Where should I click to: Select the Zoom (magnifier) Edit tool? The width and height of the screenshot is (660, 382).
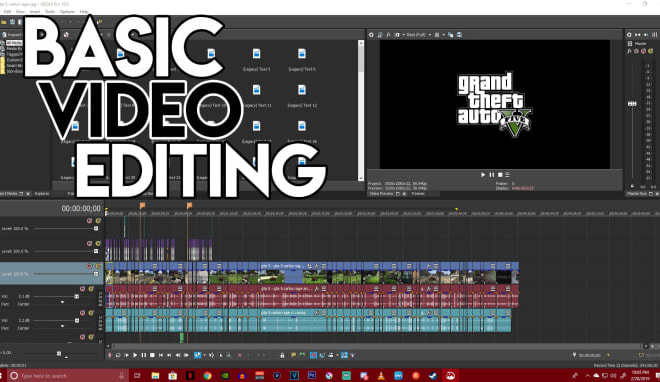point(229,355)
